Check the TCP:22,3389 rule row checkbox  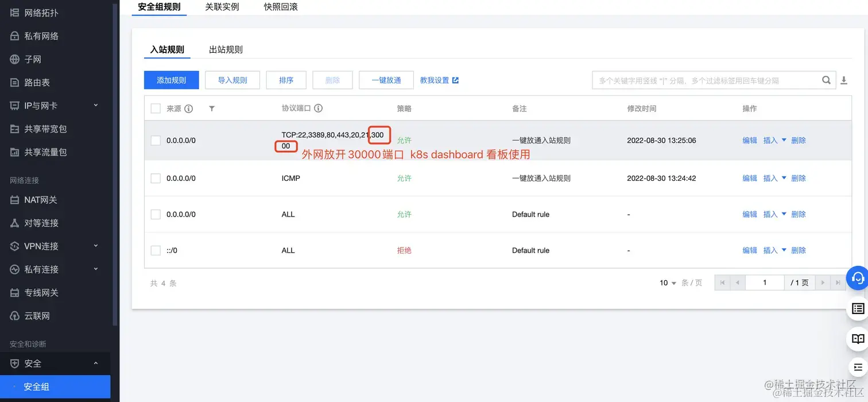pos(156,141)
